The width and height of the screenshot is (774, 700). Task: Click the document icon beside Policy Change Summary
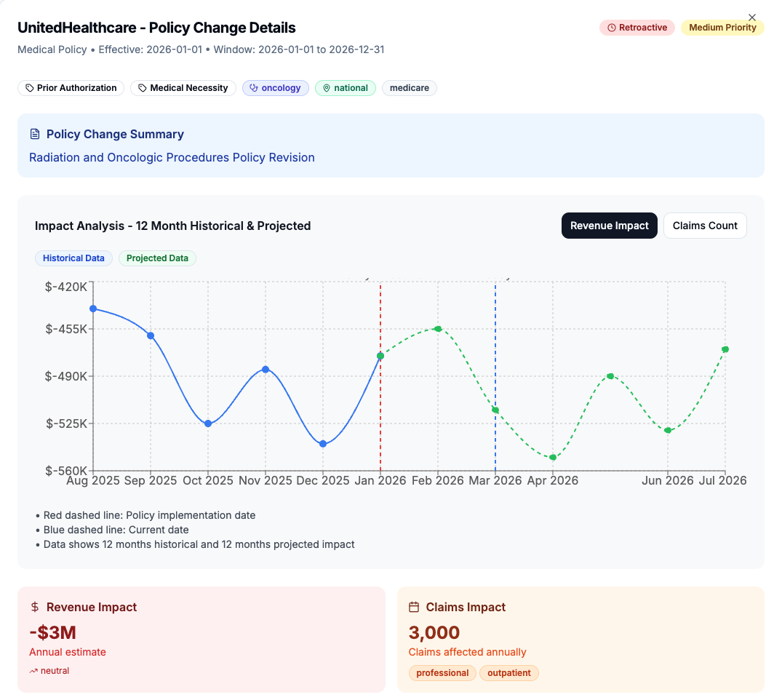point(35,135)
